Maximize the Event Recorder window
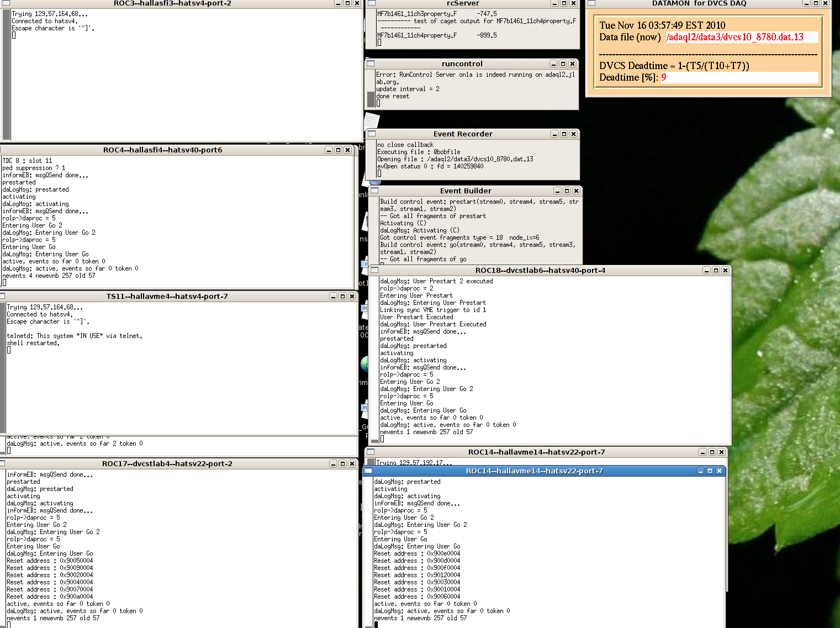Viewport: 840px width, 628px height. pyautogui.click(x=564, y=134)
